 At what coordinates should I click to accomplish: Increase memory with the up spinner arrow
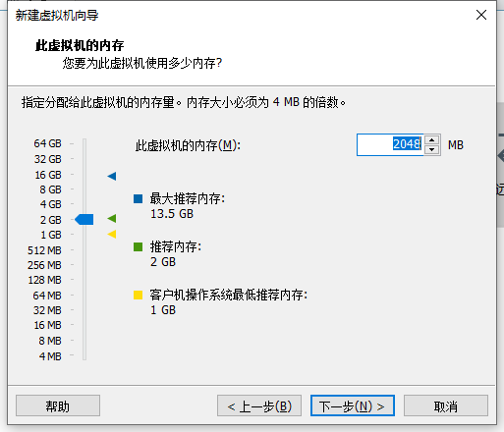click(432, 140)
